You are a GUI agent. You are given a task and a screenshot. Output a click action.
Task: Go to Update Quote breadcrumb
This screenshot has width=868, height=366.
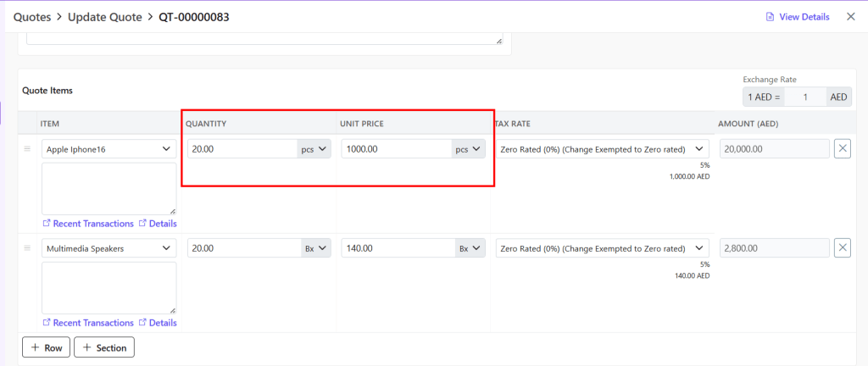[x=106, y=17]
